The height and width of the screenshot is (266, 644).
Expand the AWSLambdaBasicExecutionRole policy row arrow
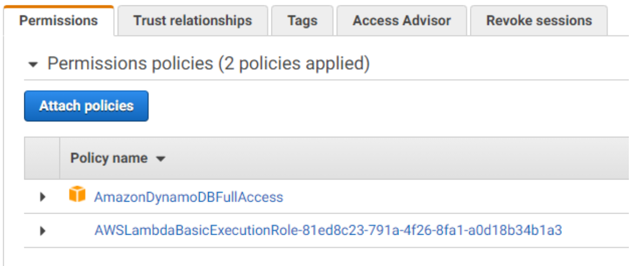click(x=43, y=231)
